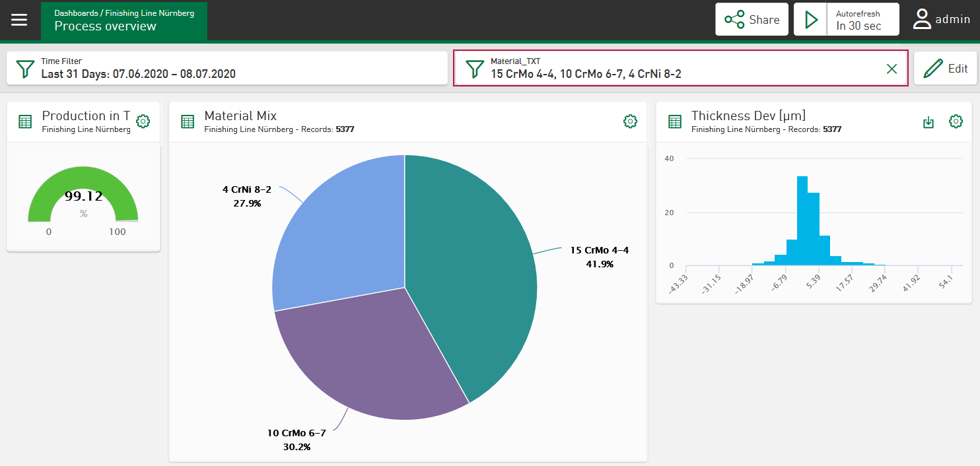Download Thickness Dev chart data
Image resolution: width=980 pixels, height=466 pixels.
pyautogui.click(x=928, y=122)
